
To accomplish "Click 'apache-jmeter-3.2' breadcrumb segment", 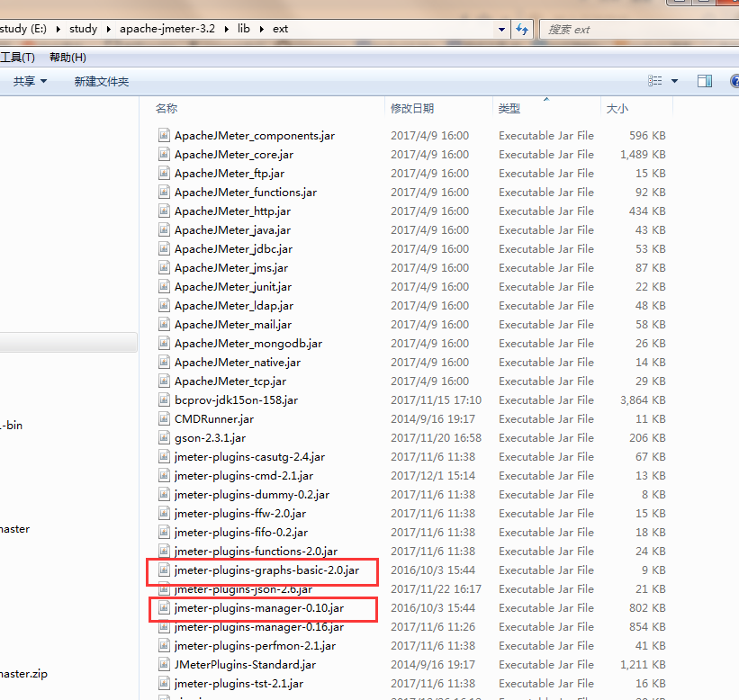I will pyautogui.click(x=167, y=29).
